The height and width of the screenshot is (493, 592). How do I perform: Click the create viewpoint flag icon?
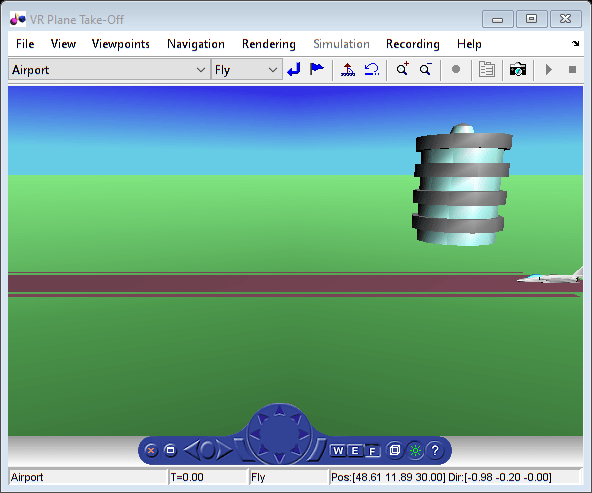coord(316,69)
